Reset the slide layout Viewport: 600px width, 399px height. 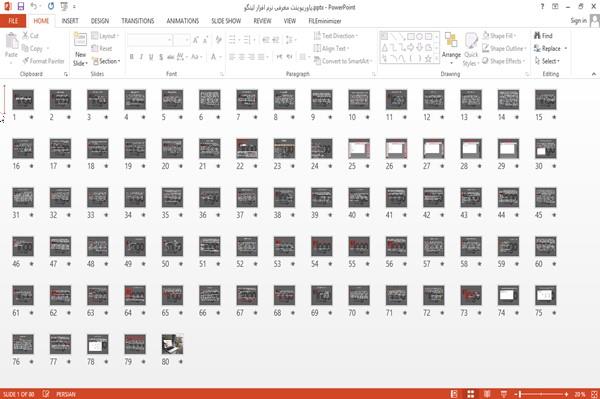click(x=102, y=49)
